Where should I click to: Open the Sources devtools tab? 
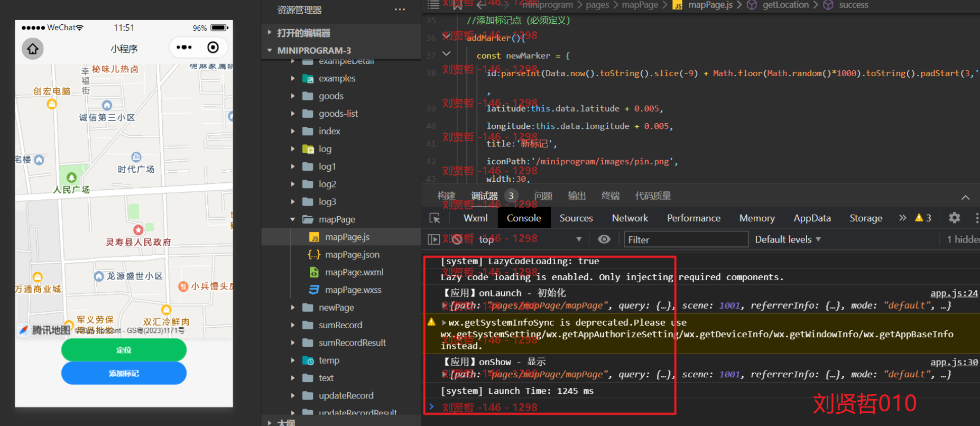pyautogui.click(x=576, y=218)
